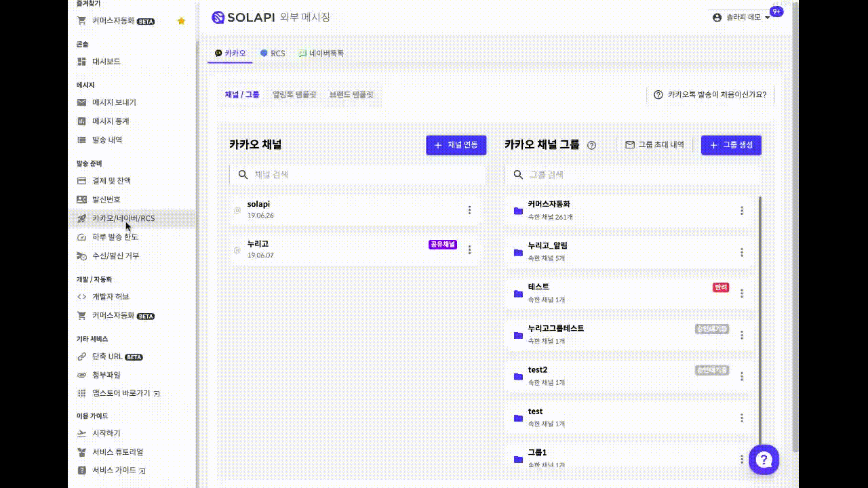Open 서비스 튜토리얼 in sidebar
The image size is (868, 488).
click(x=117, y=452)
